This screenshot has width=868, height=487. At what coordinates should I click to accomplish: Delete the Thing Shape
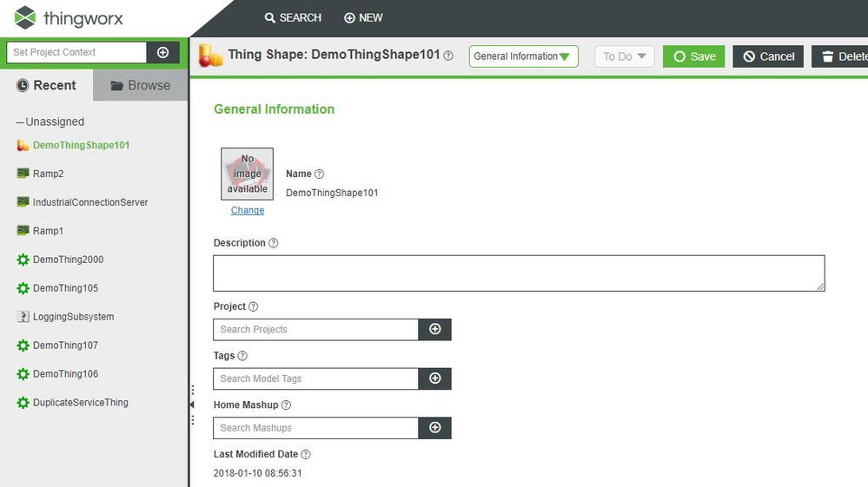coord(840,56)
